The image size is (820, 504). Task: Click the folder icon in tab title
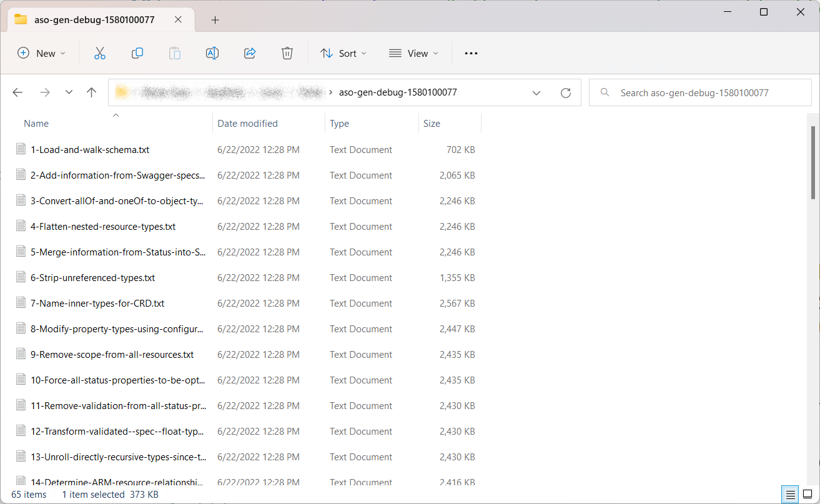pos(21,19)
